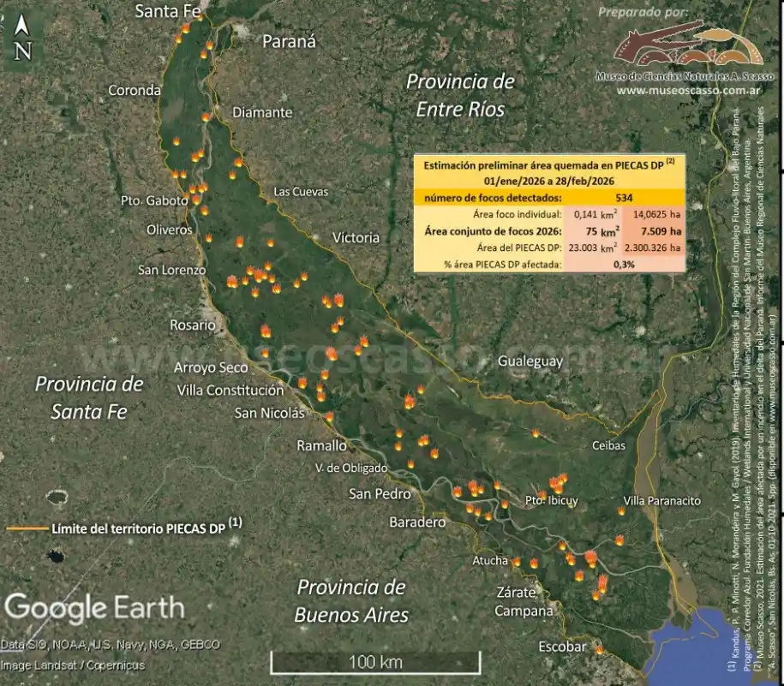Click the 'Villa Paranacito' label

[662, 501]
